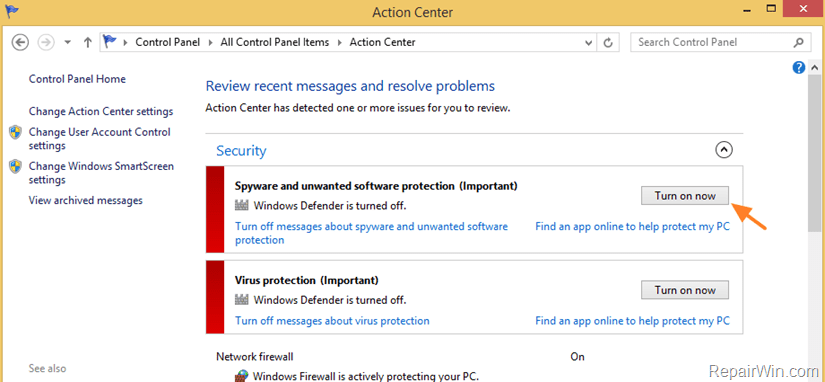Turn off messages about virus protection
Viewport: 825px width, 382px height.
(332, 321)
